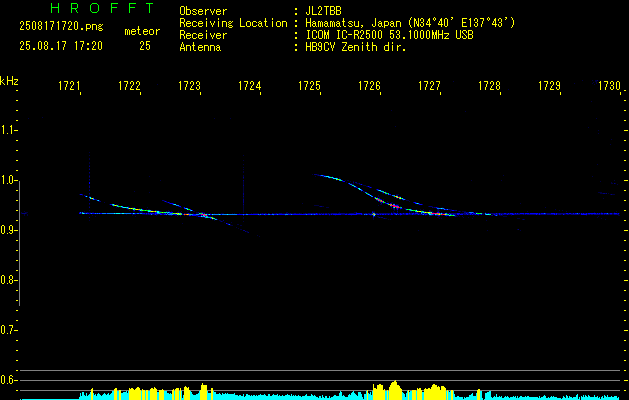
Task: Click the 1721 time marker
Action: click(69, 86)
